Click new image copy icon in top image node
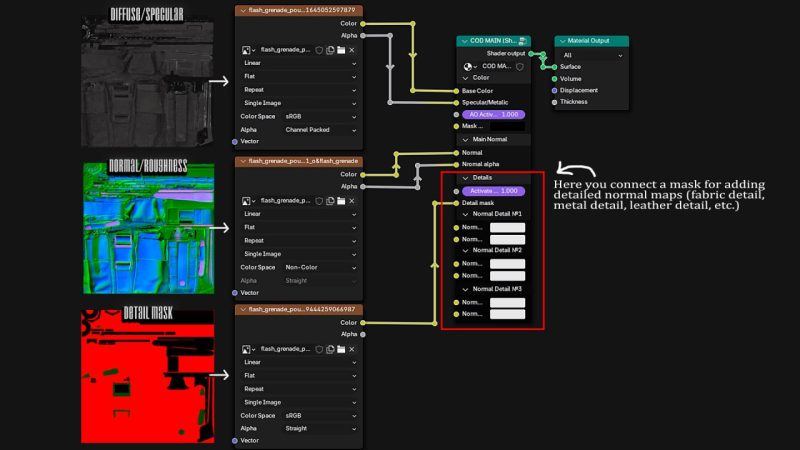This screenshot has height=450, width=800. 330,49
